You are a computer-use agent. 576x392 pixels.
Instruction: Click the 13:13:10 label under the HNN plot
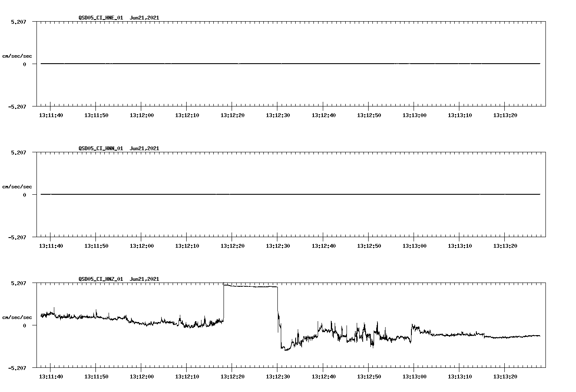coord(460,246)
